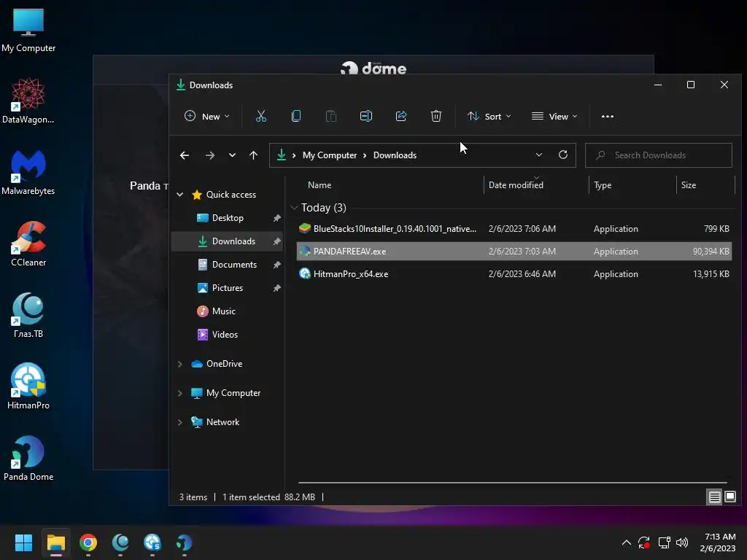Unpin Desktop from Quick access
Image resolution: width=747 pixels, height=560 pixels.
click(x=276, y=218)
